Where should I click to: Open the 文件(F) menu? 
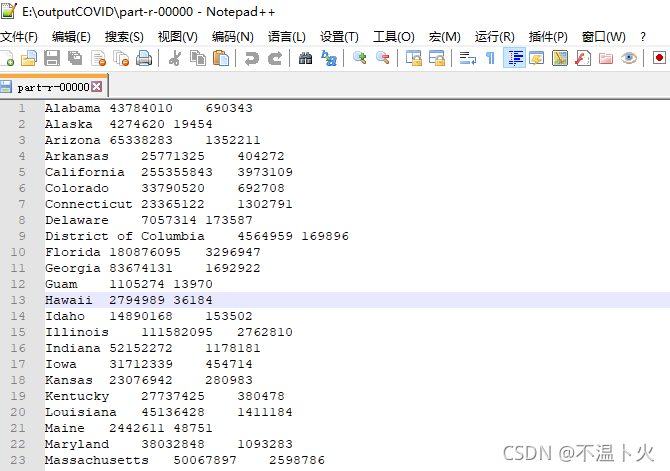[x=19, y=37]
